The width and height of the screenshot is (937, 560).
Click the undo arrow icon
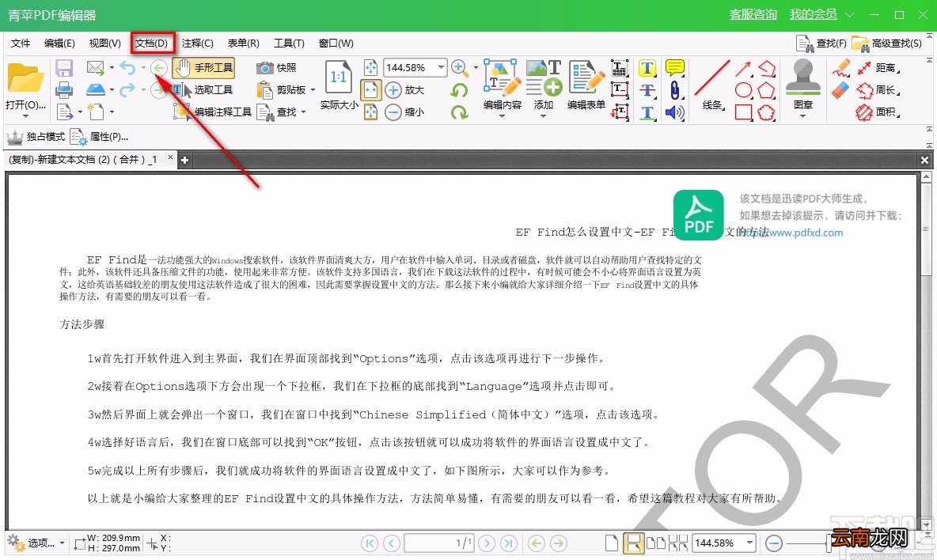pyautogui.click(x=127, y=67)
